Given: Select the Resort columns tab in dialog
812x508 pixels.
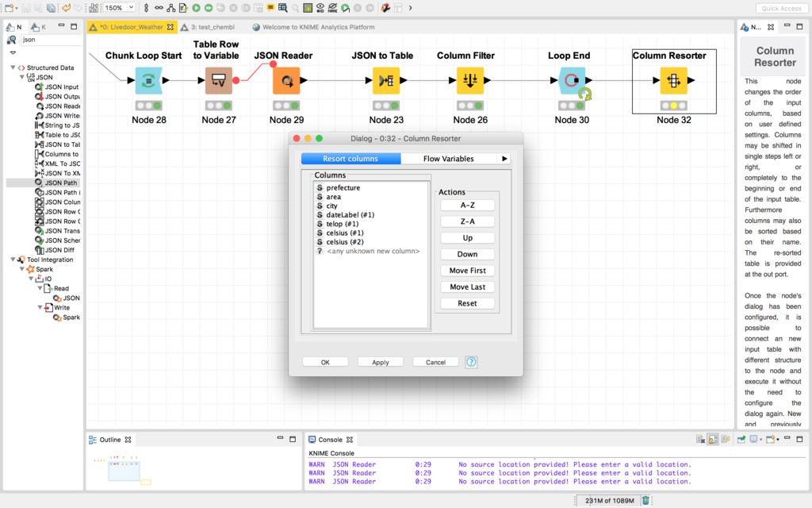Looking at the screenshot, I should pyautogui.click(x=350, y=159).
